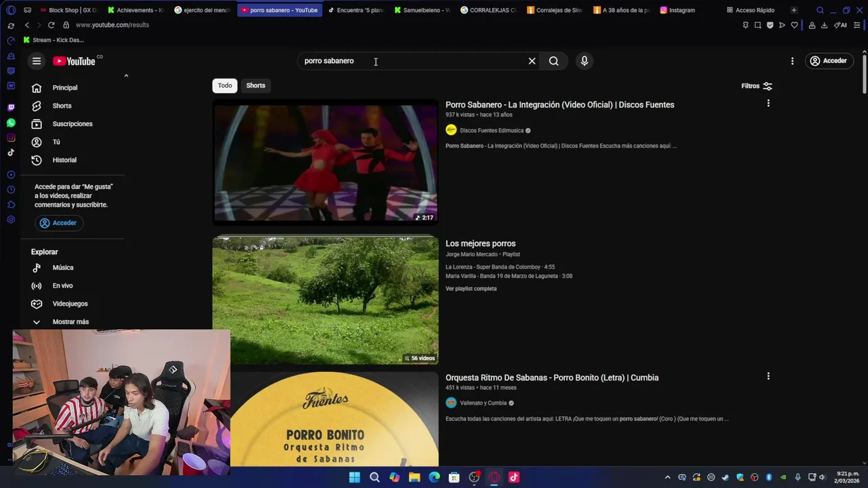Screen dimensions: 868x488
Task: Switch to ejercito del mencho Google tab
Action: [x=203, y=10]
